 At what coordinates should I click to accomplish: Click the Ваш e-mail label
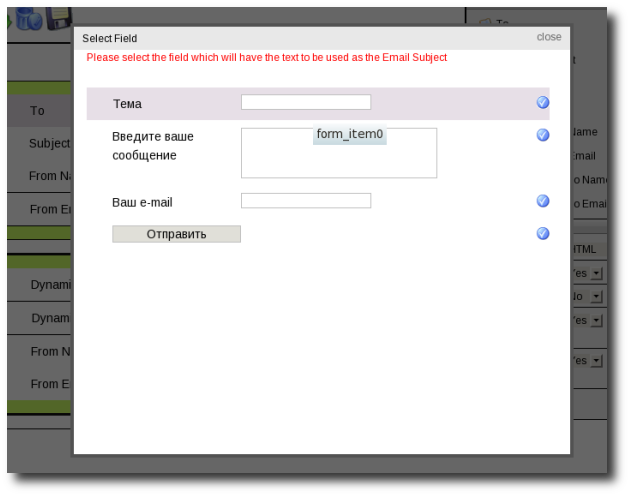(x=142, y=202)
